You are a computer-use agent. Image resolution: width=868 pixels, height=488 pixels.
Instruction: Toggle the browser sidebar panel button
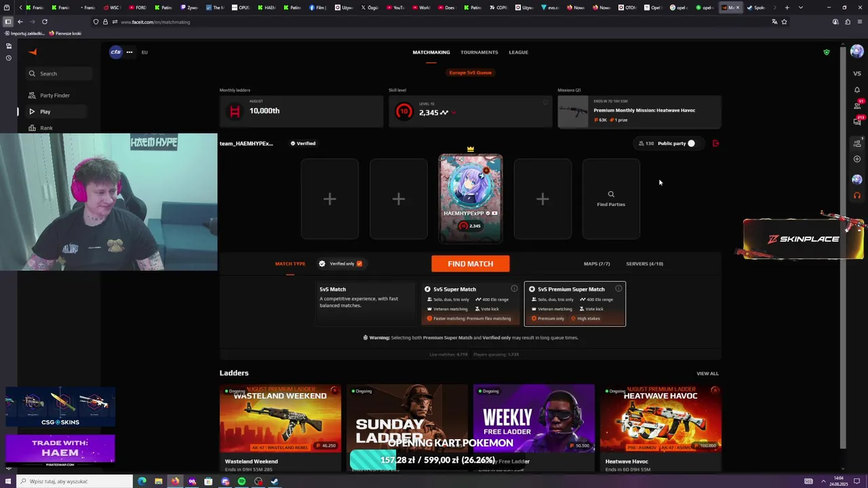8,22
